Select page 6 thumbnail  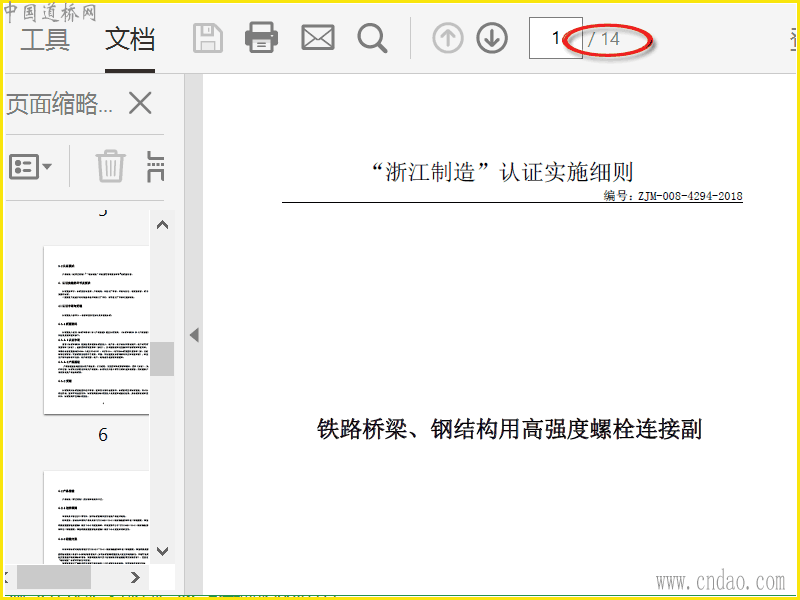click(x=96, y=330)
